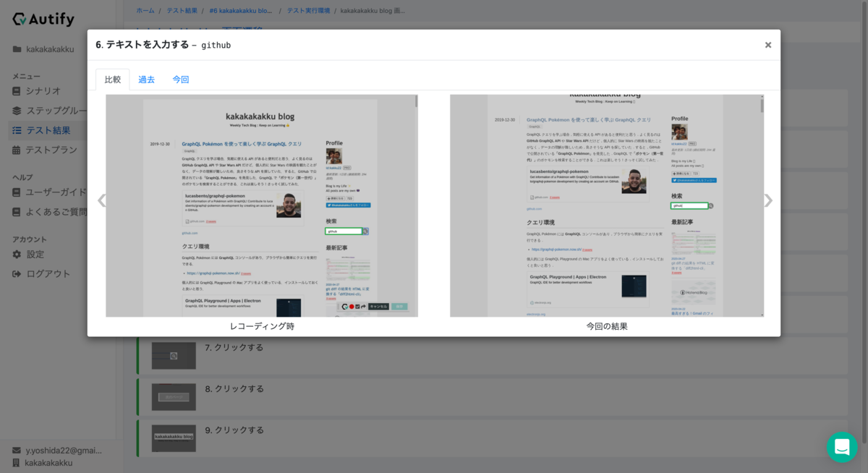Click ログアウト to sign out

[x=48, y=274]
